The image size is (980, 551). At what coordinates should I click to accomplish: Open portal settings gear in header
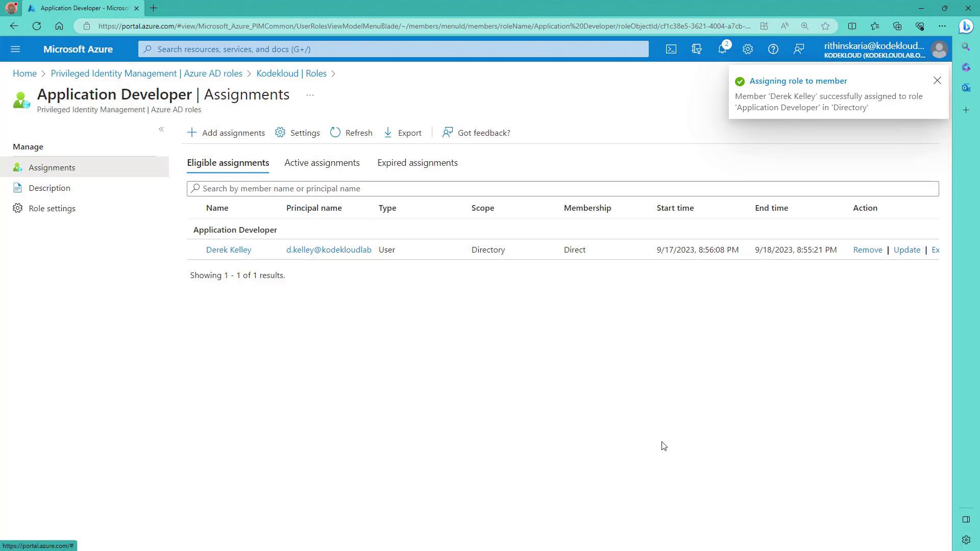(x=748, y=49)
